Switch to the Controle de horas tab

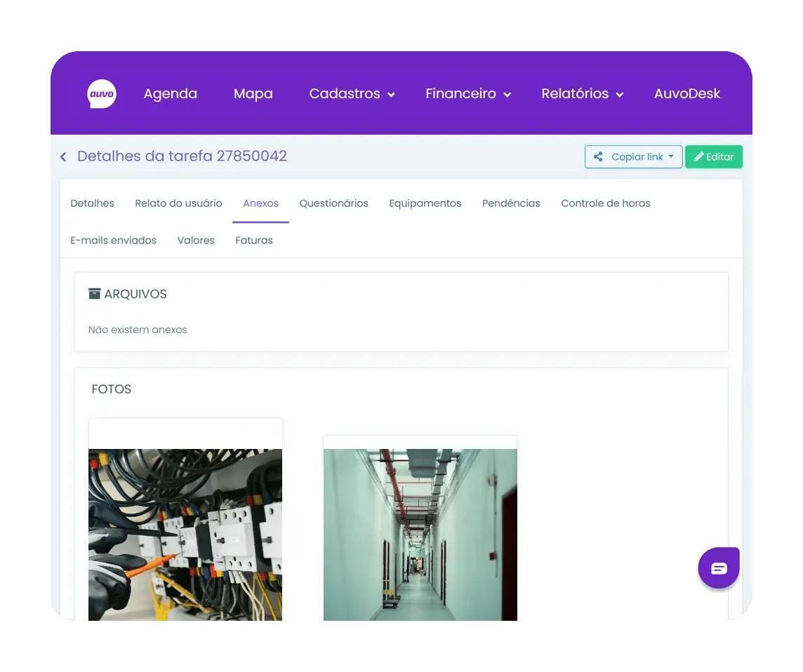(606, 203)
